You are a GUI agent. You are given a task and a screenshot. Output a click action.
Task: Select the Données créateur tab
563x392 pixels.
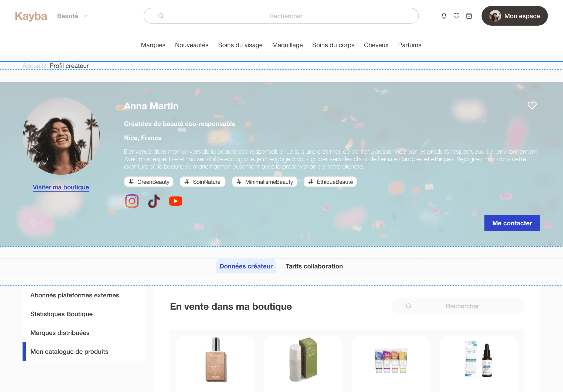click(246, 266)
